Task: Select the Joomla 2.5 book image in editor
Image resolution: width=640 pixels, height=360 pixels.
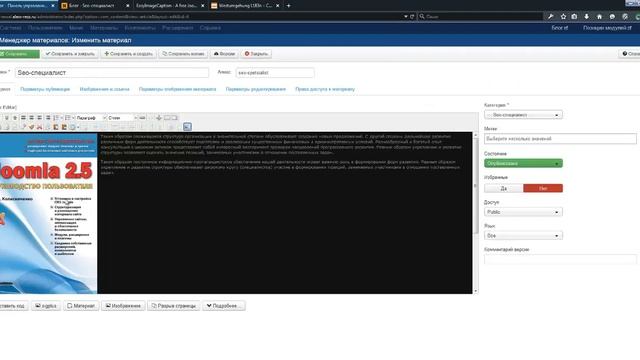Action: pyautogui.click(x=49, y=213)
